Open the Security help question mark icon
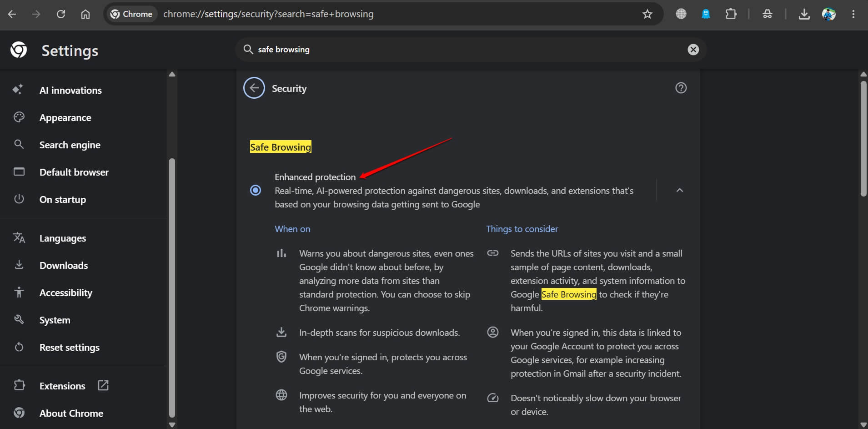The width and height of the screenshot is (868, 429). click(681, 88)
